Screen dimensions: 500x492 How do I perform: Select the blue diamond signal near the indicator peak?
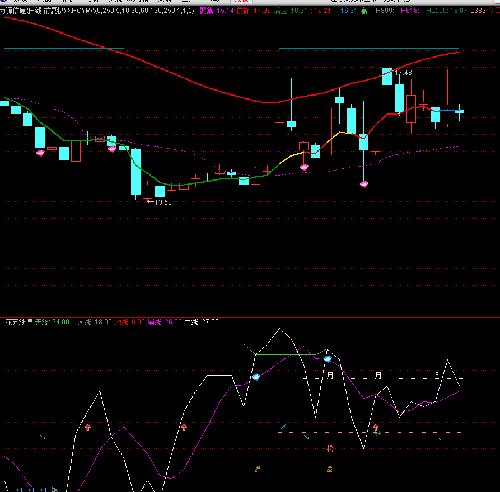pyautogui.click(x=328, y=359)
